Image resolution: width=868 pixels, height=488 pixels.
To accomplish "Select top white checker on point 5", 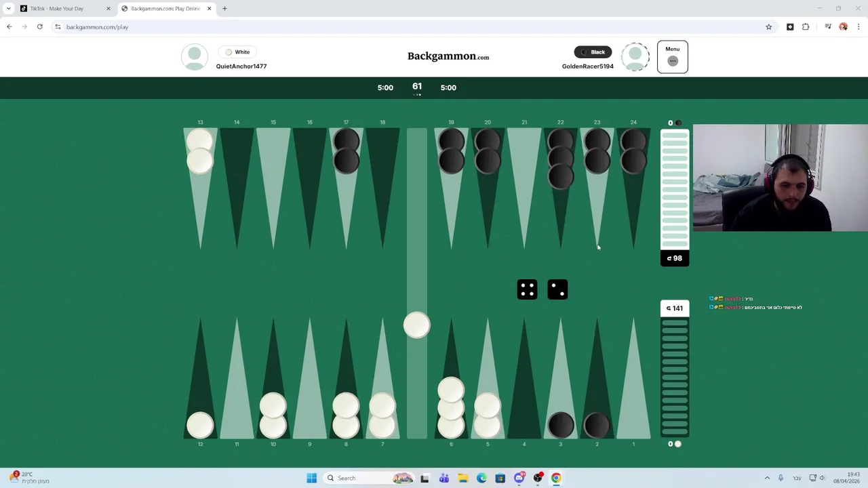I will pos(488,405).
